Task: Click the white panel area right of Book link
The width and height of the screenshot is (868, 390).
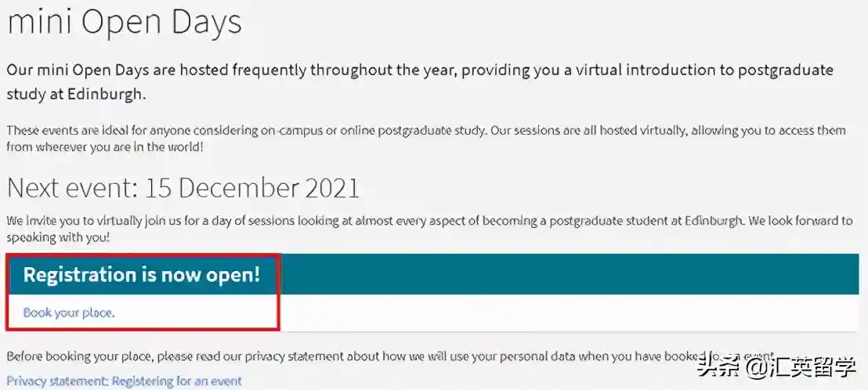Action: [x=572, y=312]
